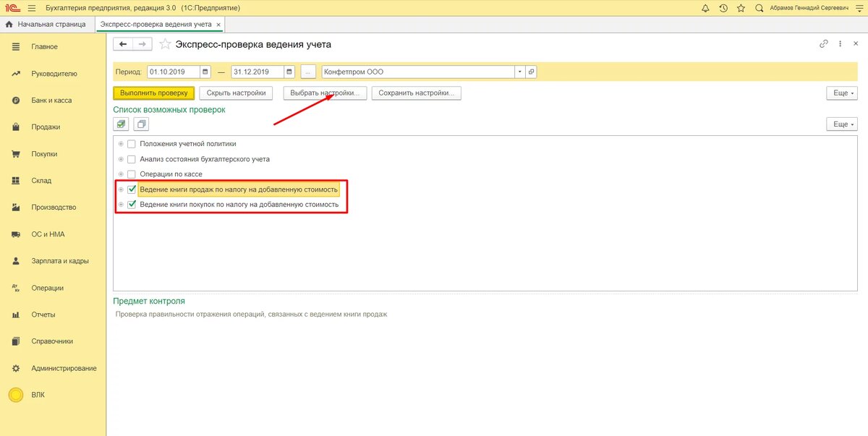Open organization dropdown arrow next to Конфетпром

[x=519, y=72]
